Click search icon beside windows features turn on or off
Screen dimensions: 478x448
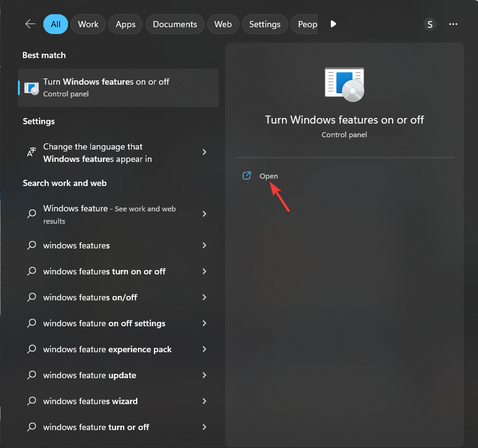[32, 271]
